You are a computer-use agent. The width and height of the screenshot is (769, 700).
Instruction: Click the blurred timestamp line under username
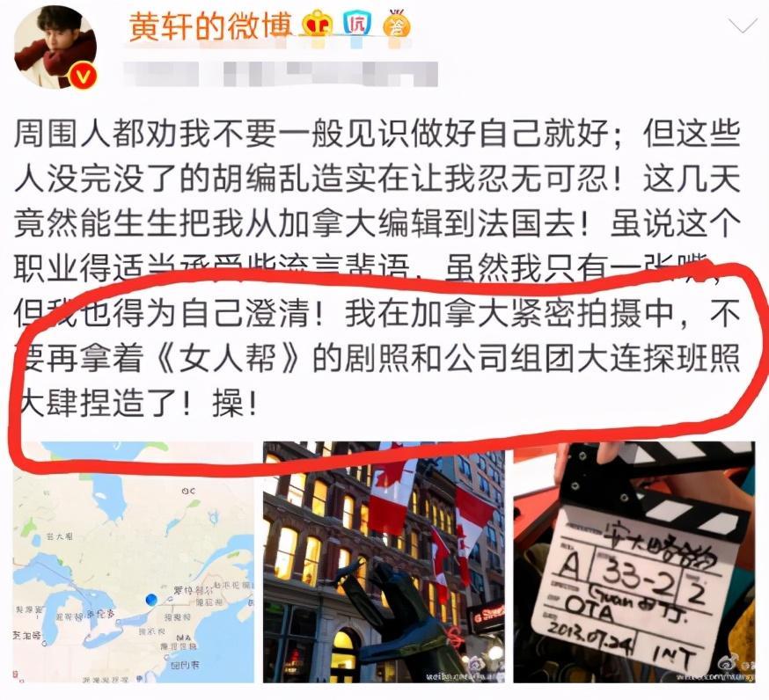point(280,75)
